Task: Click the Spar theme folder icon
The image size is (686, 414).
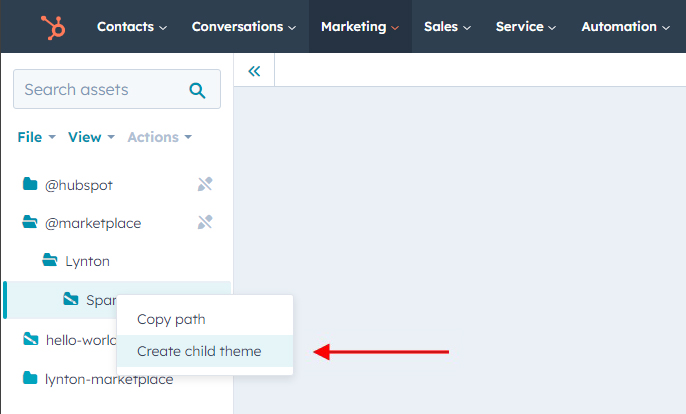Action: (70, 299)
